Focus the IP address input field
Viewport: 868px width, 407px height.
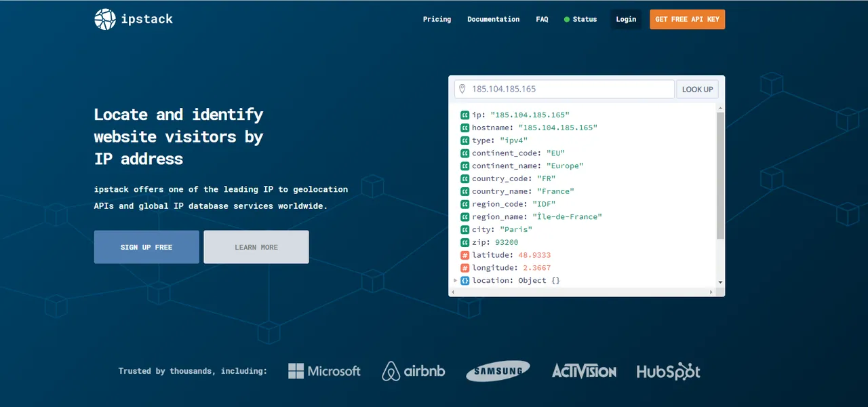point(564,90)
